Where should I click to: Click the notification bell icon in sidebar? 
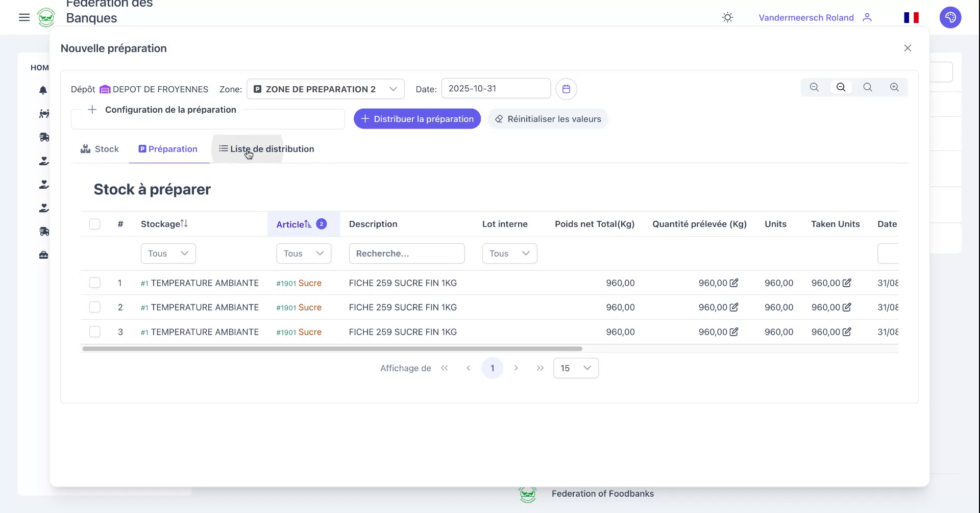click(43, 90)
